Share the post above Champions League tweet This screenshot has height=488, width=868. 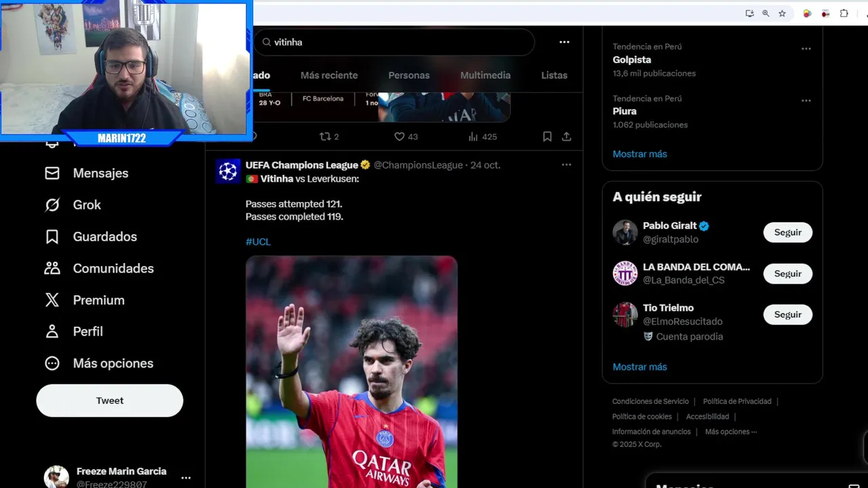(566, 136)
